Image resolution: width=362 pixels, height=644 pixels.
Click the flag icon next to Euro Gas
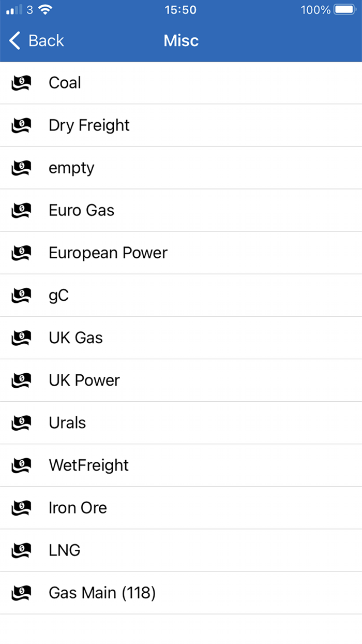[x=21, y=210]
